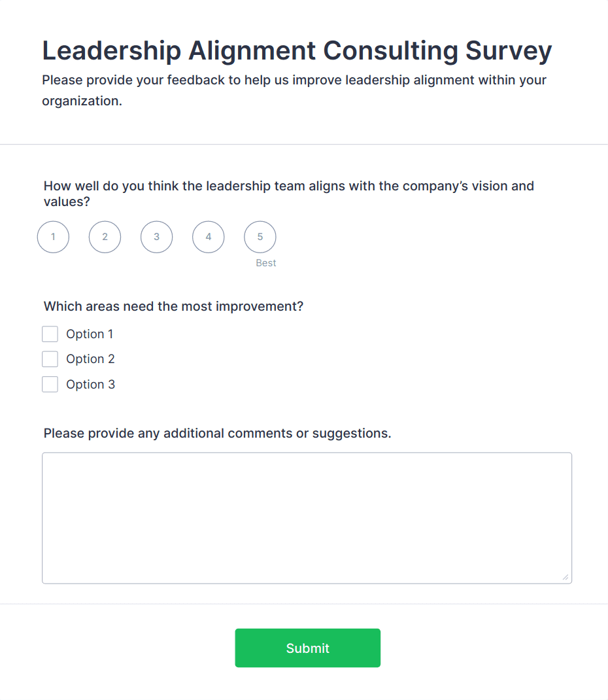Select 5 labeled Best on the scale

[260, 237]
